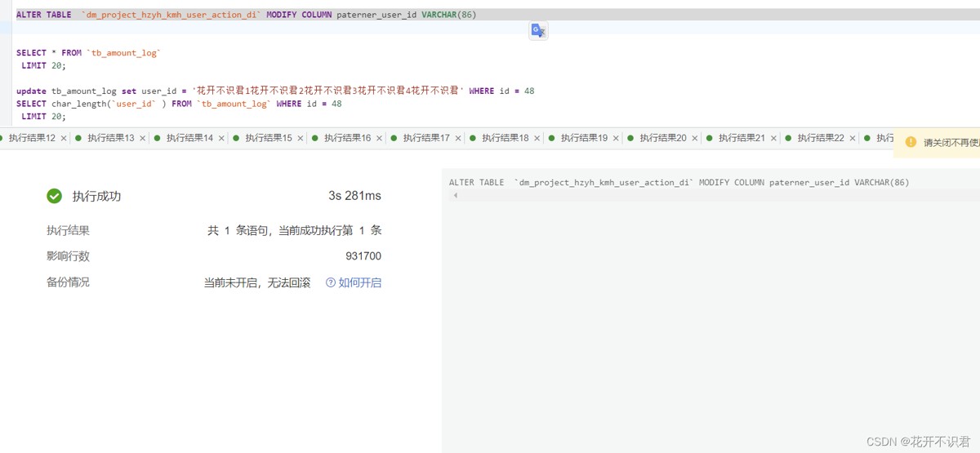
Task: Close the 执行结果14 tab
Action: pos(221,139)
